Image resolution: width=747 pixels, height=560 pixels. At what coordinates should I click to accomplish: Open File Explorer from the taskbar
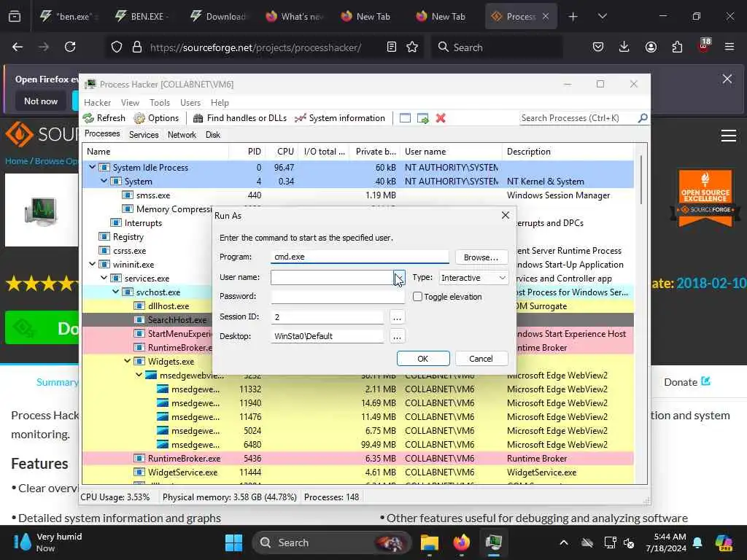click(x=429, y=542)
